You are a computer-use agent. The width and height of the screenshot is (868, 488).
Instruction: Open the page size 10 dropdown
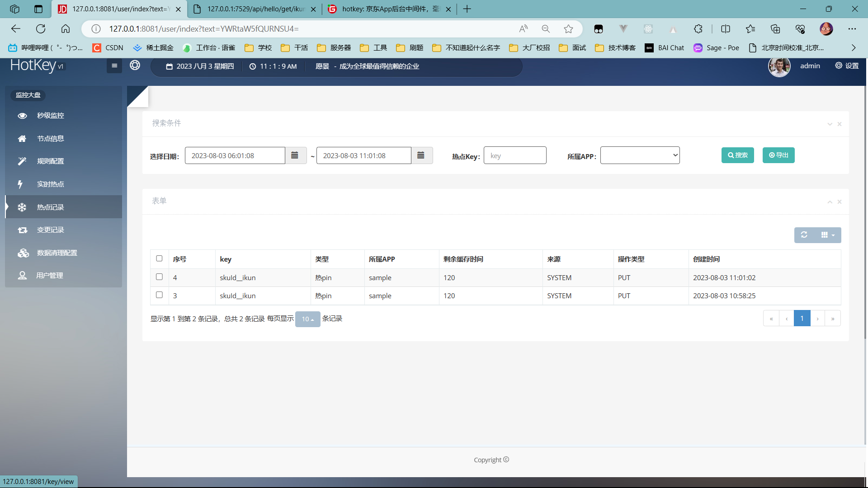coord(307,319)
